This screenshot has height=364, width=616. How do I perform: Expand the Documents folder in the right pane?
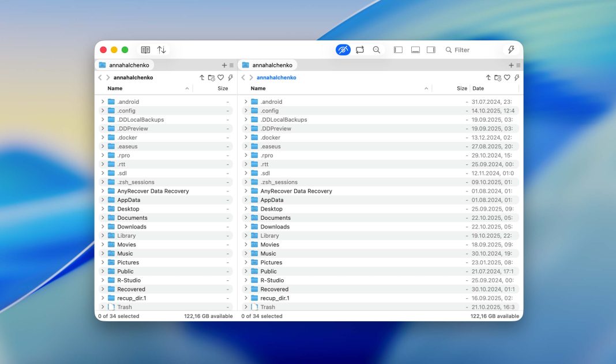click(x=245, y=217)
